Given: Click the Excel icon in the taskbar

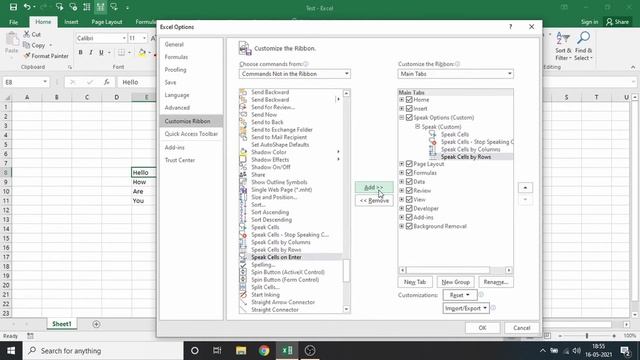Looking at the screenshot, I should pos(287,351).
